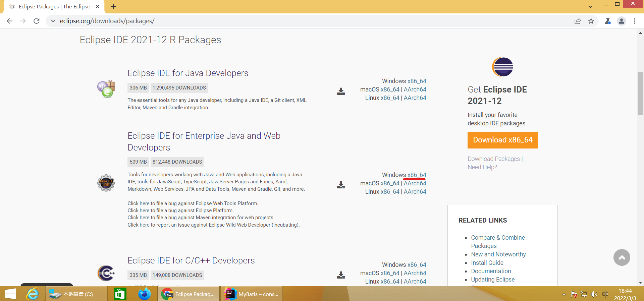644x301 pixels.
Task: Open the tab search dropdown arrow
Action: click(x=590, y=6)
